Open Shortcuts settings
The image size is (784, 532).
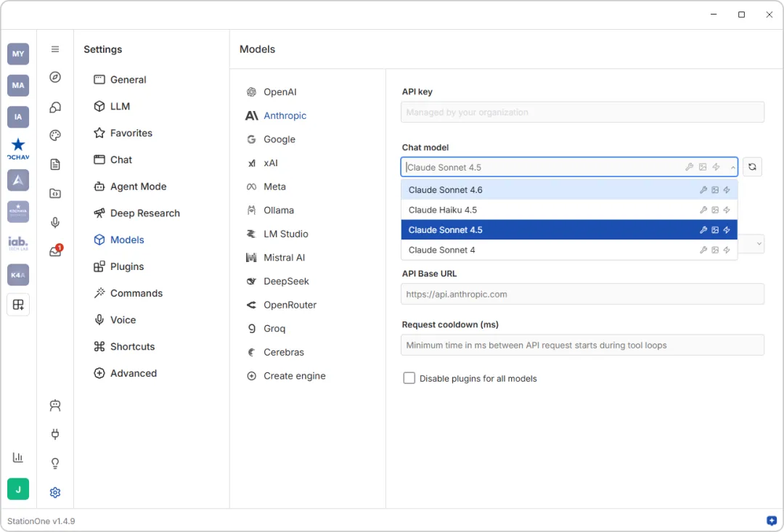coord(124,346)
